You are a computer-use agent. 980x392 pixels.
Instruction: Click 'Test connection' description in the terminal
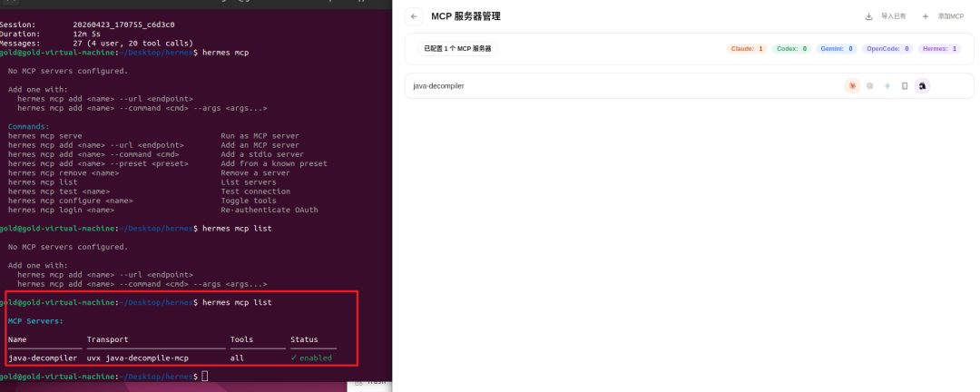pyautogui.click(x=256, y=191)
